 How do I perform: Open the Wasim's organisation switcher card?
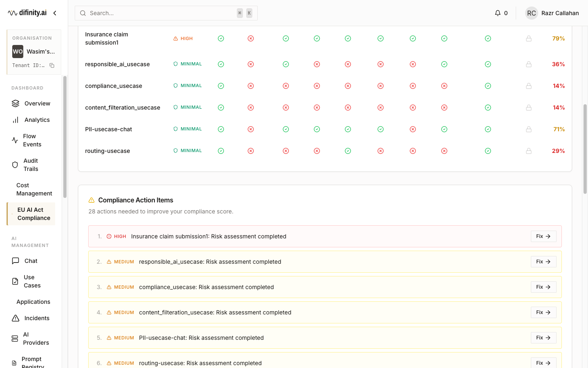click(x=34, y=52)
